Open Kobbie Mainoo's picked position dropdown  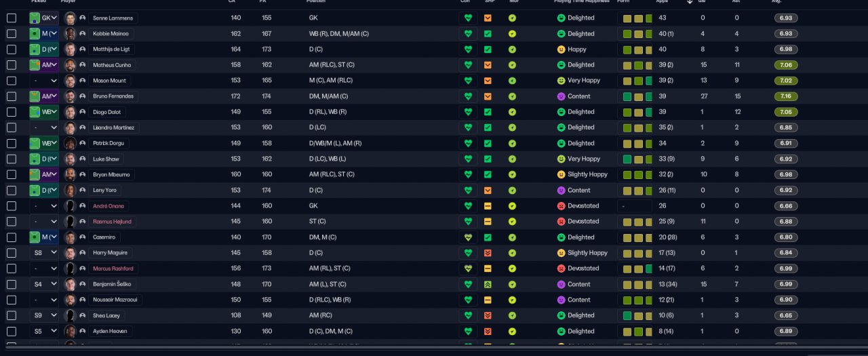tap(45, 33)
